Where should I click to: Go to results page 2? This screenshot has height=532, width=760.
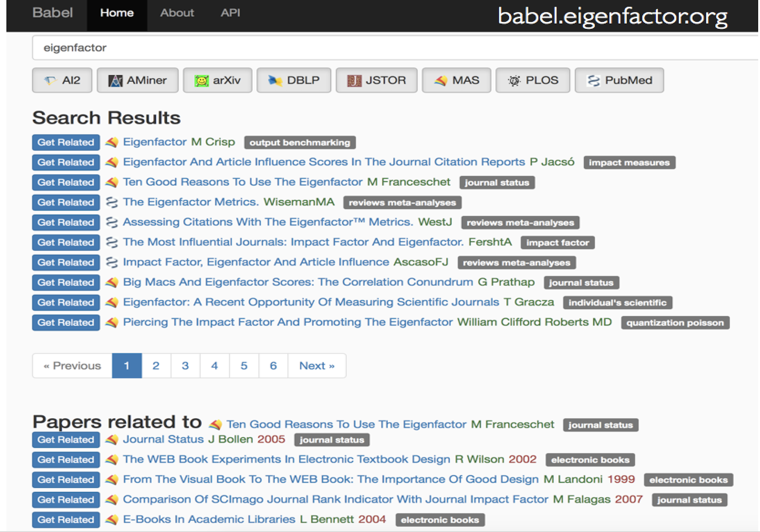[156, 366]
